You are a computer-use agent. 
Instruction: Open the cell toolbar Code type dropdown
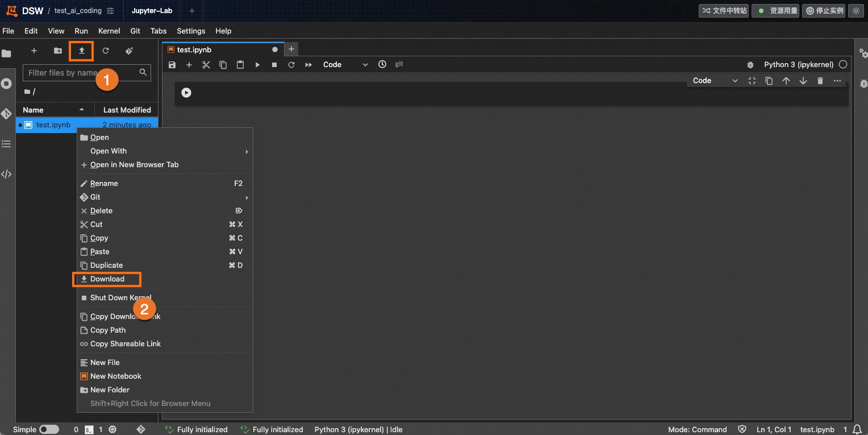click(715, 81)
